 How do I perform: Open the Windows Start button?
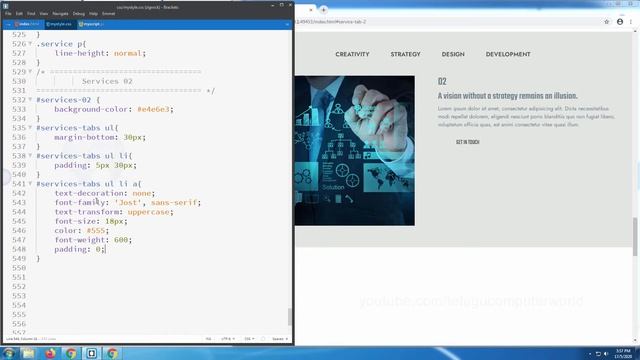coord(8,353)
